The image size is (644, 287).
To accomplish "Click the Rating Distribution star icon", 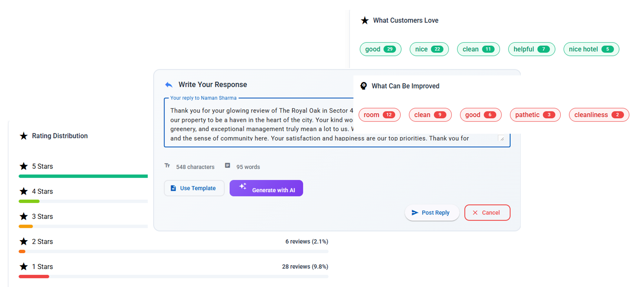I will tap(24, 136).
